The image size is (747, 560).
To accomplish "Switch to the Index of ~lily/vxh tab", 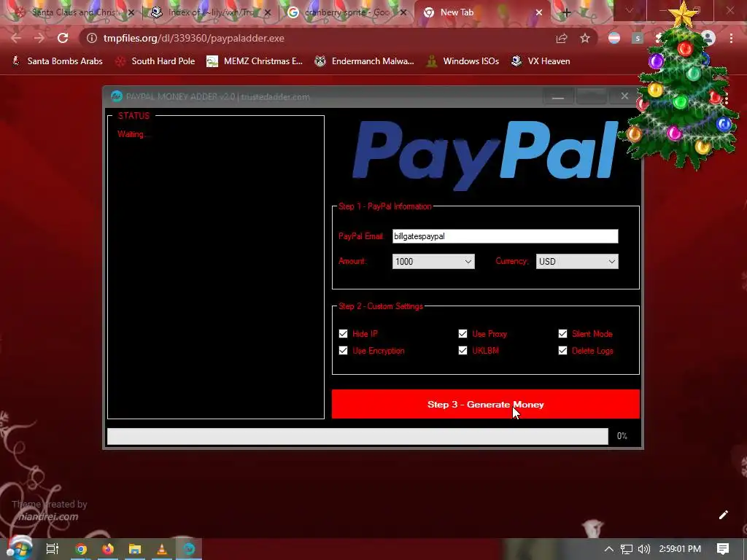I will tap(209, 12).
